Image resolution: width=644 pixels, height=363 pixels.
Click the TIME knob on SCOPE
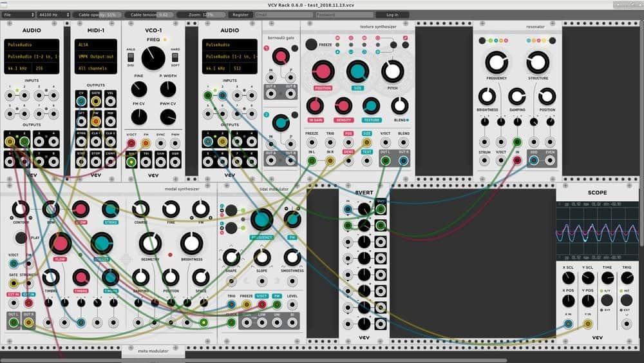607,278
